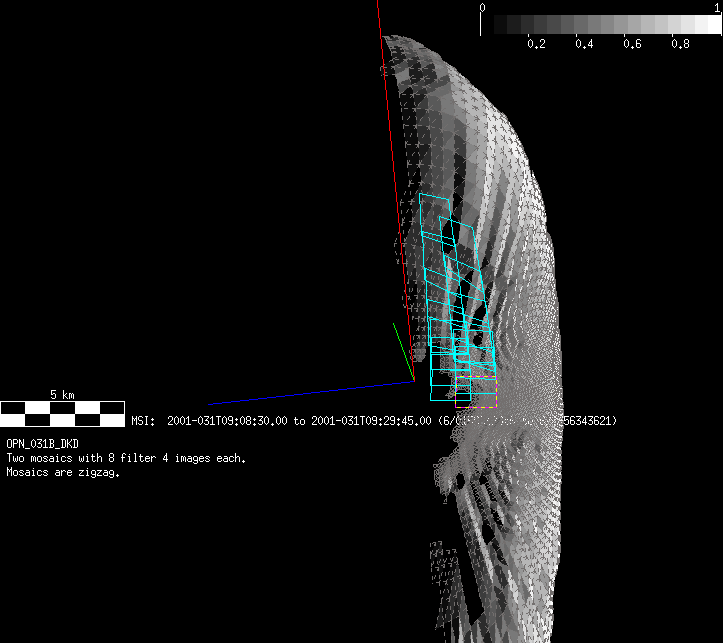Select the yellow-magenta dashed footprint rectangle
The width and height of the screenshot is (723, 643).
(x=476, y=390)
